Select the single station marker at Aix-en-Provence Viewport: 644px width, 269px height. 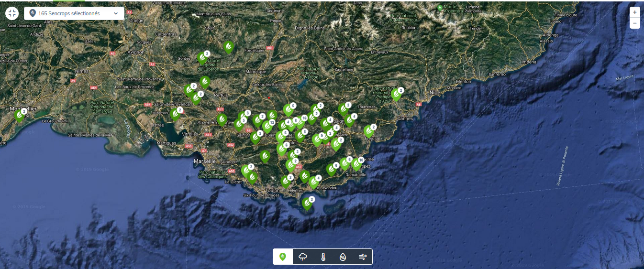coord(222,119)
